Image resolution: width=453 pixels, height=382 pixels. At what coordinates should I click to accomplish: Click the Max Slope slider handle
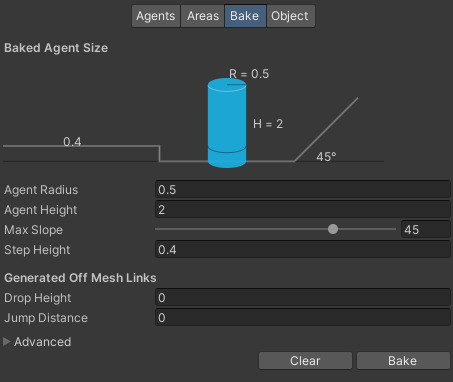tap(333, 229)
